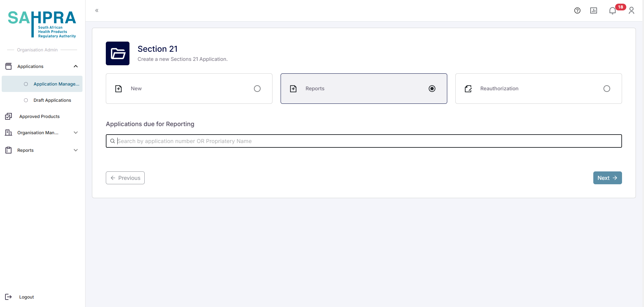Screen dimensions: 644x307
Task: Collapse the sidebar with double chevron
Action: click(97, 10)
